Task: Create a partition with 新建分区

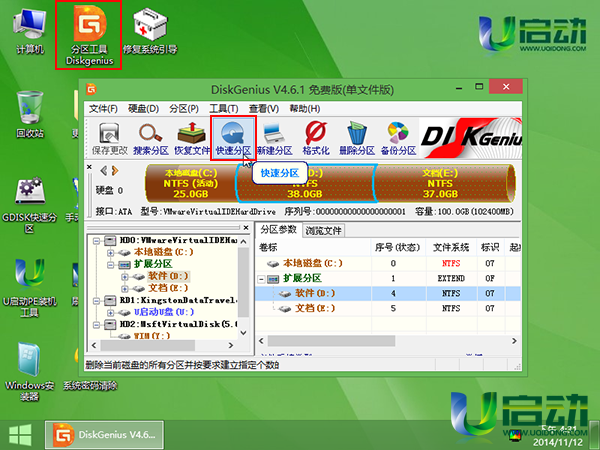Action: coord(275,139)
